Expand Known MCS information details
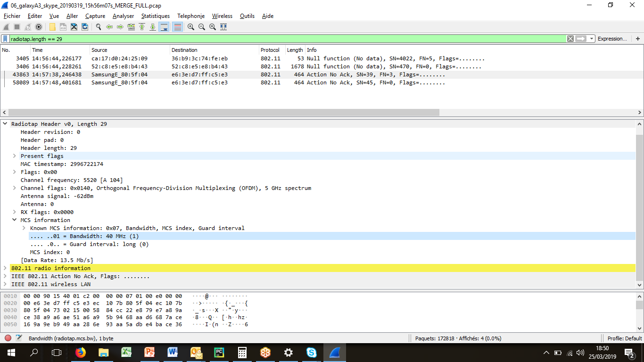 point(23,228)
